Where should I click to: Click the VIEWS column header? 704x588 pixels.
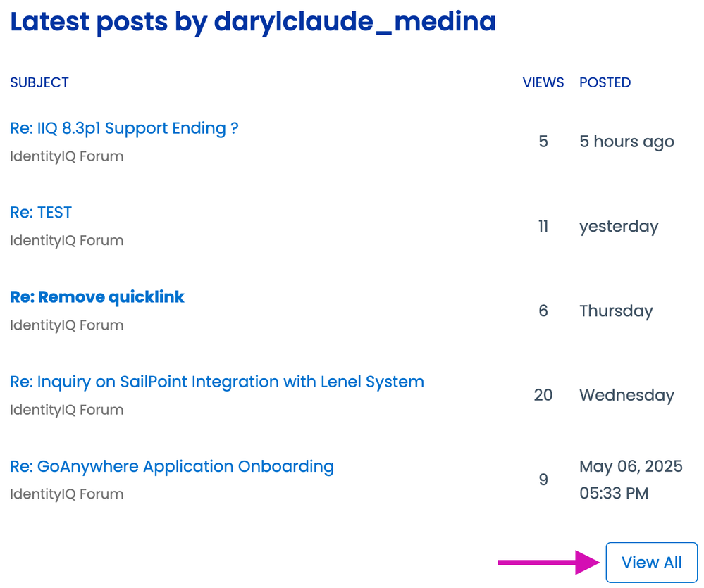click(543, 82)
